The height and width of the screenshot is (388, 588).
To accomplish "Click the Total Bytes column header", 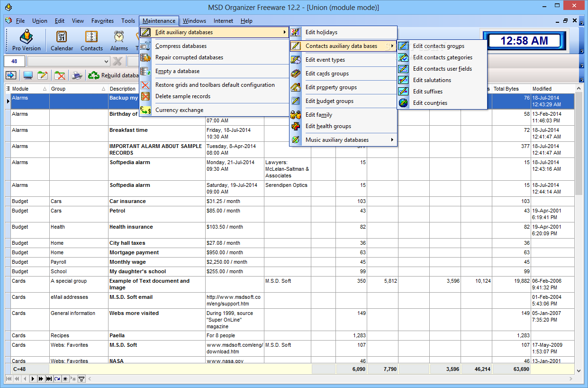I will [x=511, y=89].
